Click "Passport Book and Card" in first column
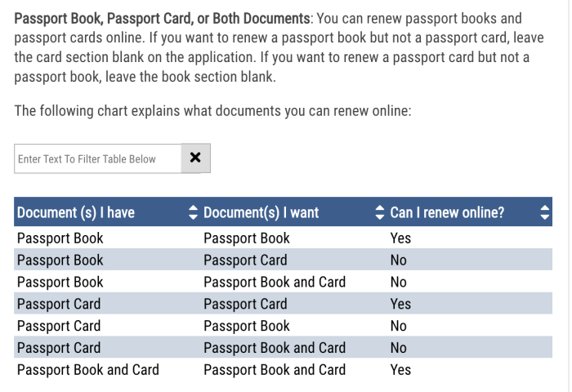572x392 pixels. pos(88,369)
